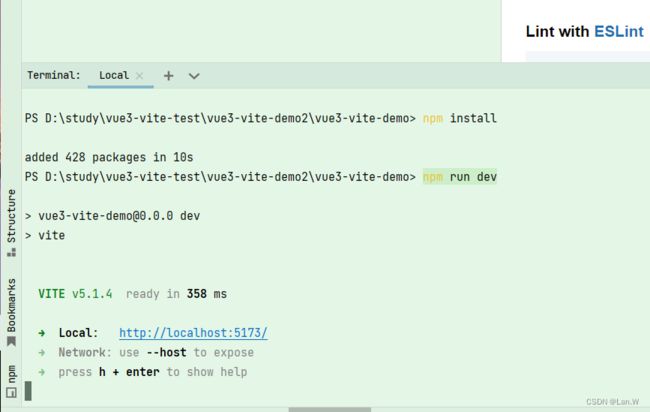
Task: Open the http://localhost:5173/ link
Action: (193, 333)
